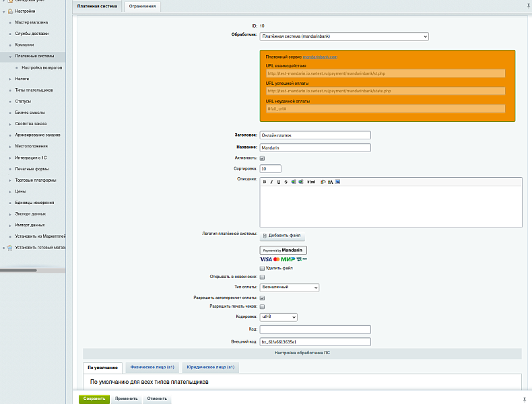Open the Обработчик dropdown

(x=344, y=36)
